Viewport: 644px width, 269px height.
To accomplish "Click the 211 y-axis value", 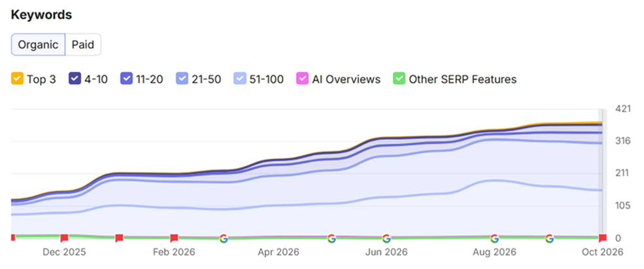I will (x=623, y=173).
